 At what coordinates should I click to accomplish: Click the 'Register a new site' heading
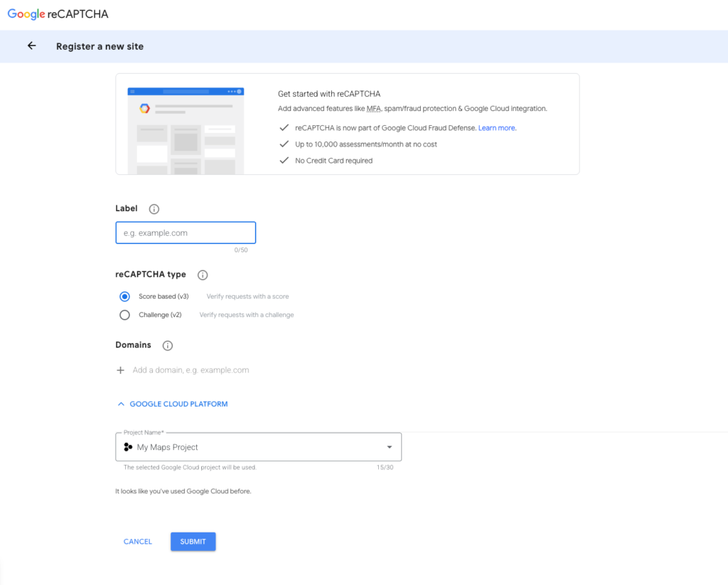pyautogui.click(x=100, y=46)
